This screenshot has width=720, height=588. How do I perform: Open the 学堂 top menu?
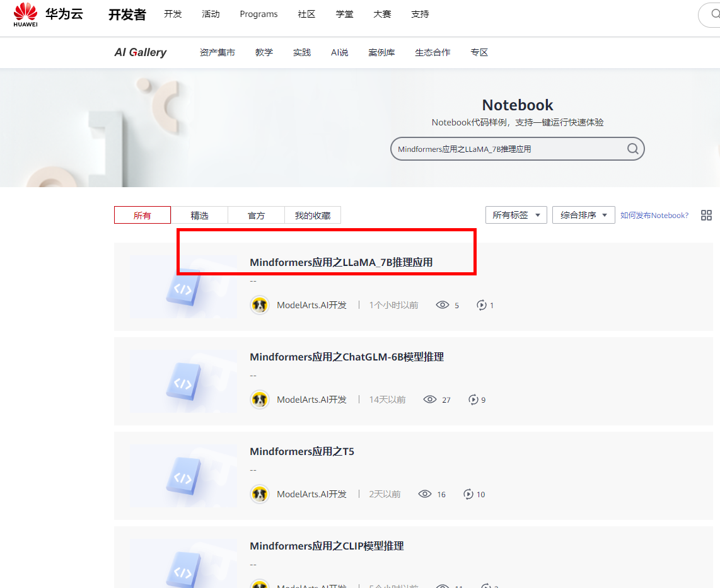(x=344, y=14)
